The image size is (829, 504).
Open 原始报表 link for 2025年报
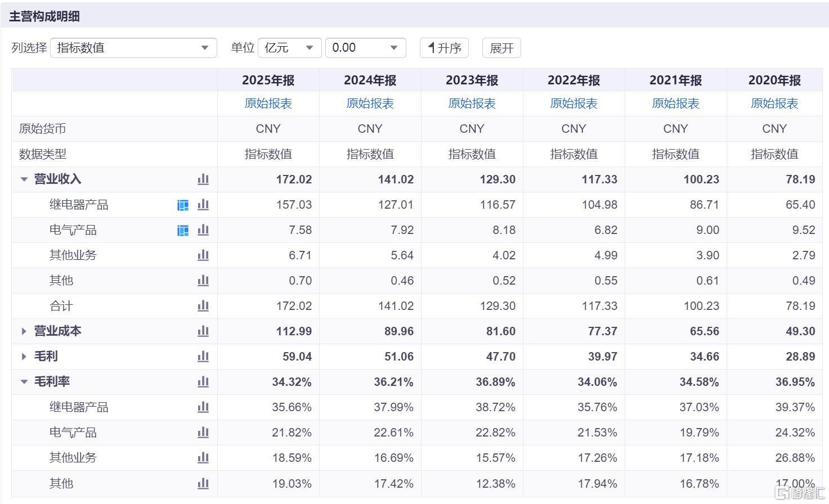[x=268, y=103]
